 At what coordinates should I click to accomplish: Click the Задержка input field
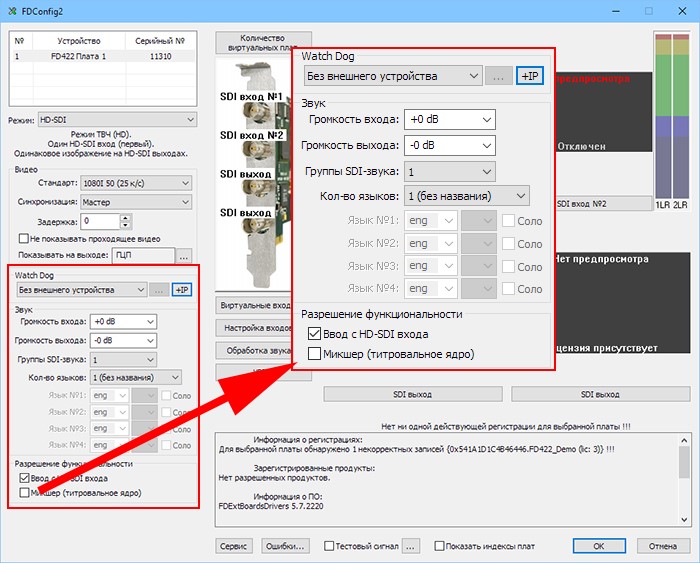(x=100, y=221)
